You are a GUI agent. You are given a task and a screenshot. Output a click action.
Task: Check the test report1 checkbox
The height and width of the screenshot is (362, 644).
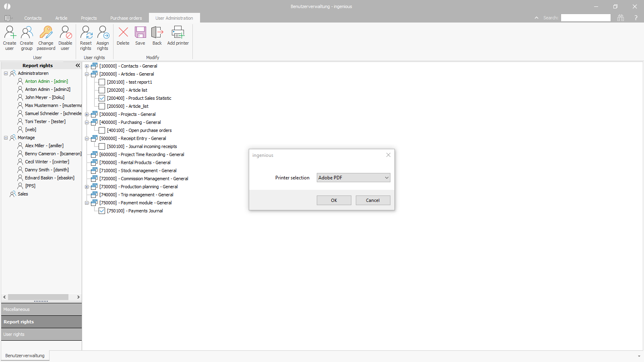[102, 82]
